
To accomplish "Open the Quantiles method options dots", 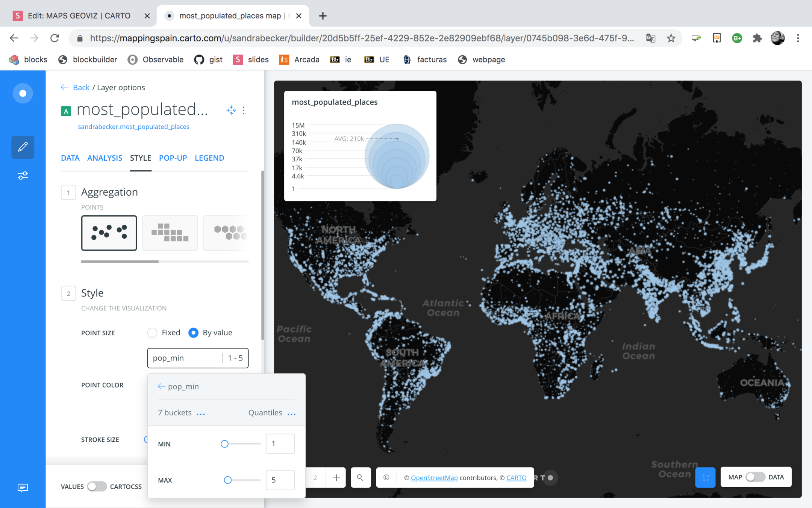I will pos(291,414).
